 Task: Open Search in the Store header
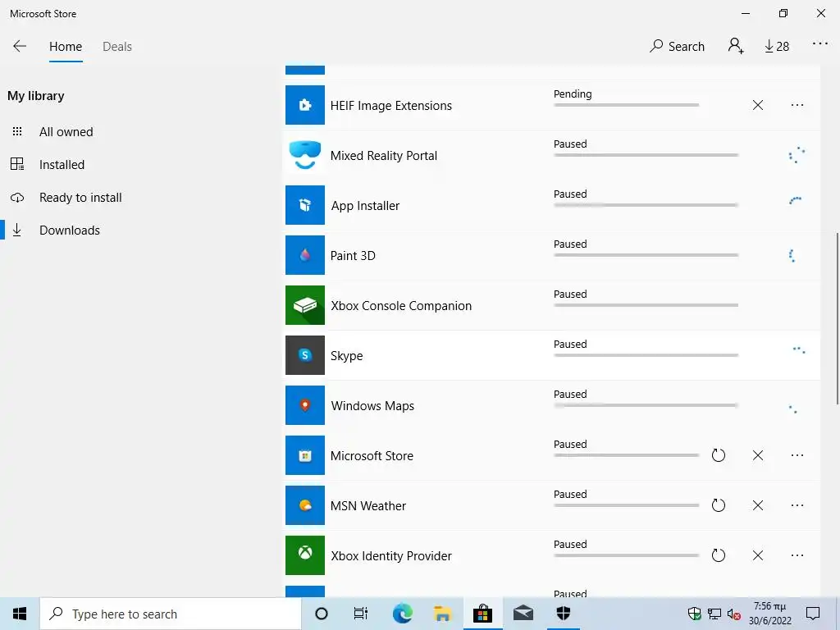[677, 46]
